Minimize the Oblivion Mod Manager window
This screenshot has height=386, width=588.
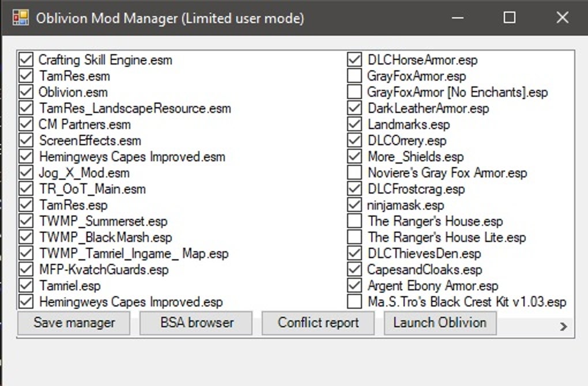tap(457, 18)
